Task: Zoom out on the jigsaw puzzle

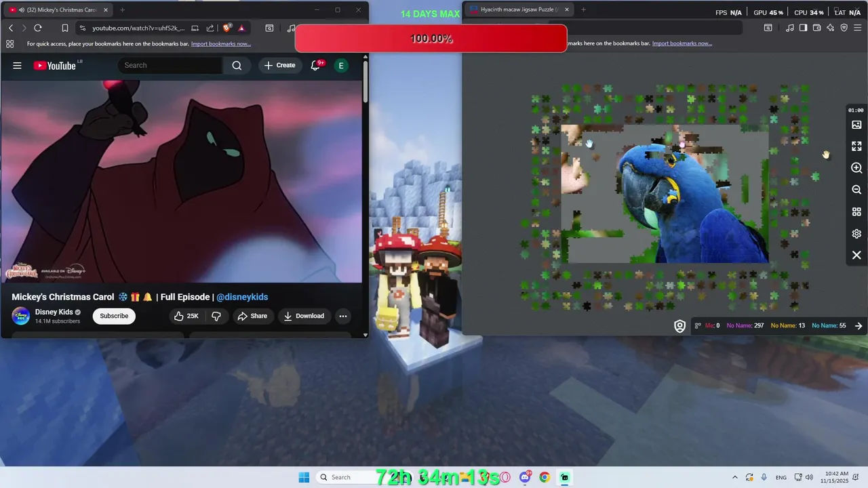Action: pyautogui.click(x=856, y=190)
